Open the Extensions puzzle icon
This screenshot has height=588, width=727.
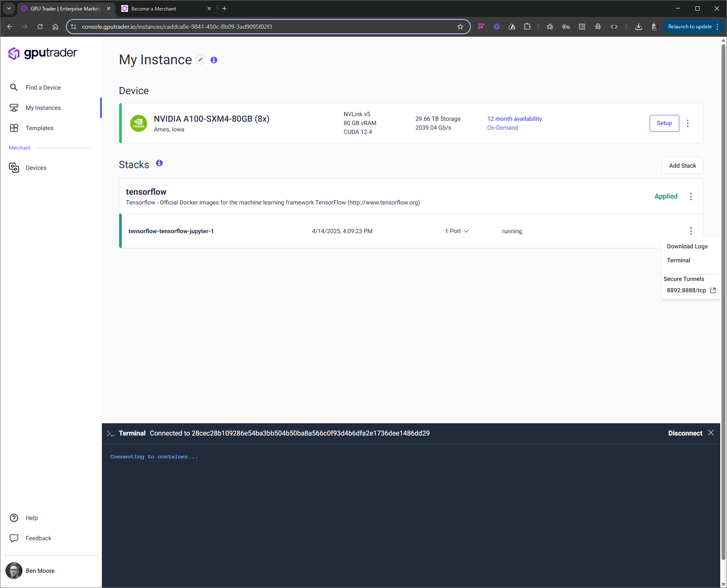coord(527,27)
